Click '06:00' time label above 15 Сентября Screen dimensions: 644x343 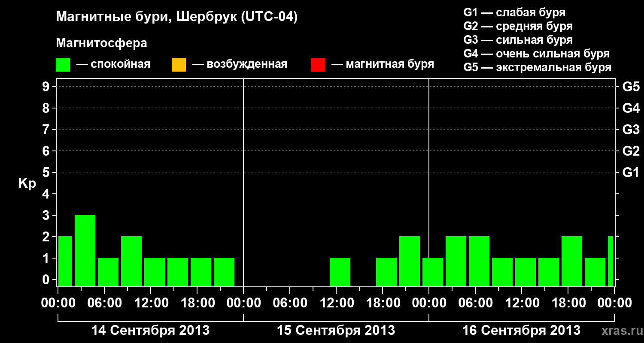tap(290, 303)
